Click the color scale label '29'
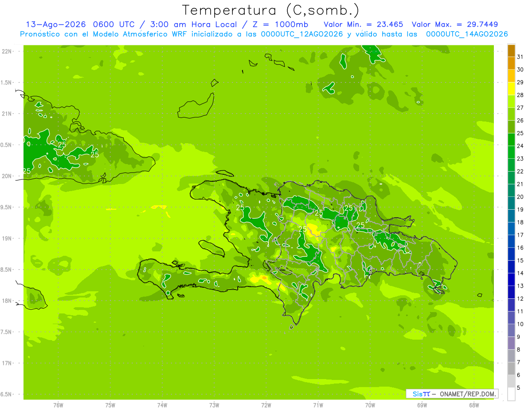 [520, 82]
